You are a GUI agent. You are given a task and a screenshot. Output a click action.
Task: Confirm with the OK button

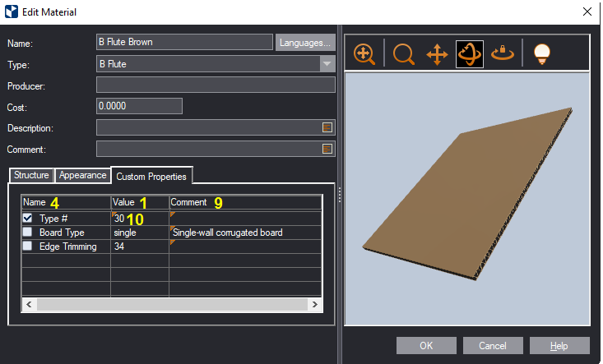tap(425, 345)
